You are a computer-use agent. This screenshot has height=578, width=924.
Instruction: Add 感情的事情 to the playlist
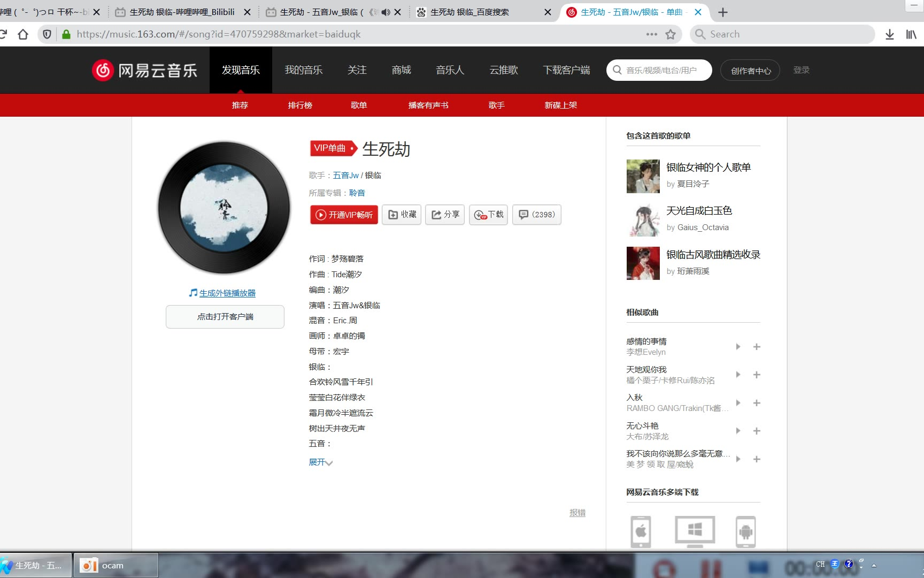tap(757, 346)
